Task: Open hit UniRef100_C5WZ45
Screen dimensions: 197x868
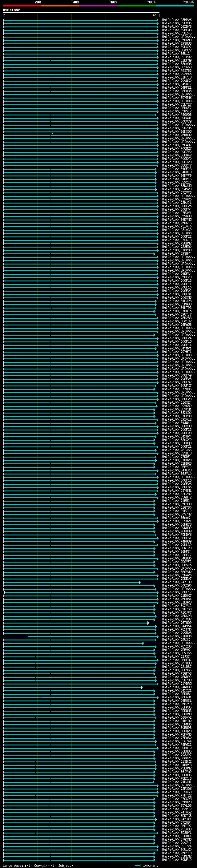Action: 177,33
